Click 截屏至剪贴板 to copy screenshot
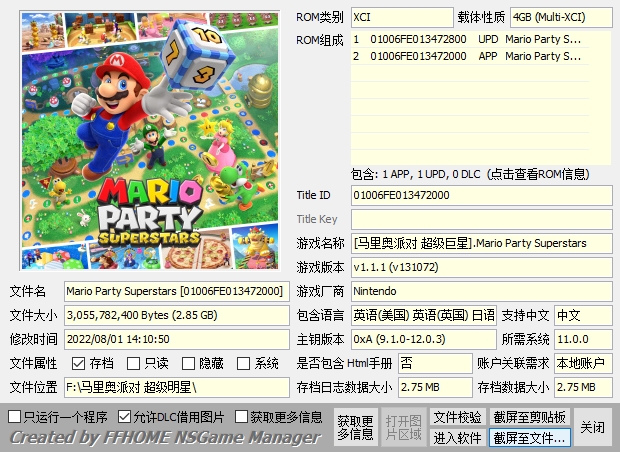The image size is (620, 452). coord(529,417)
